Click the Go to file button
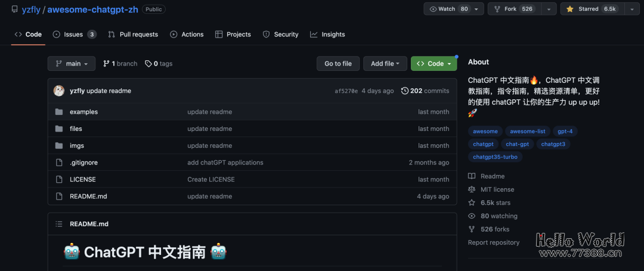Viewport: 644px width, 271px height. 338,64
